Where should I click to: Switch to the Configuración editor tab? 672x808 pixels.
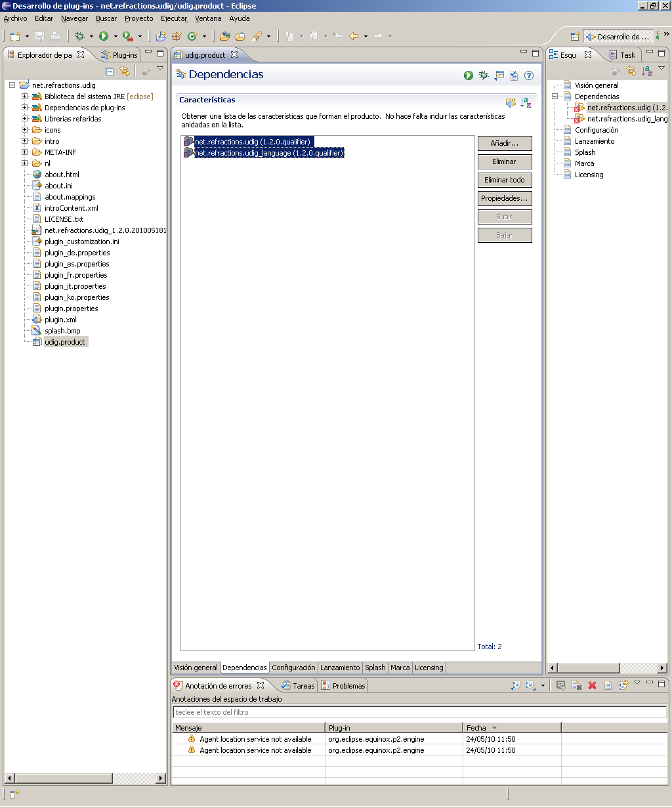pos(293,668)
